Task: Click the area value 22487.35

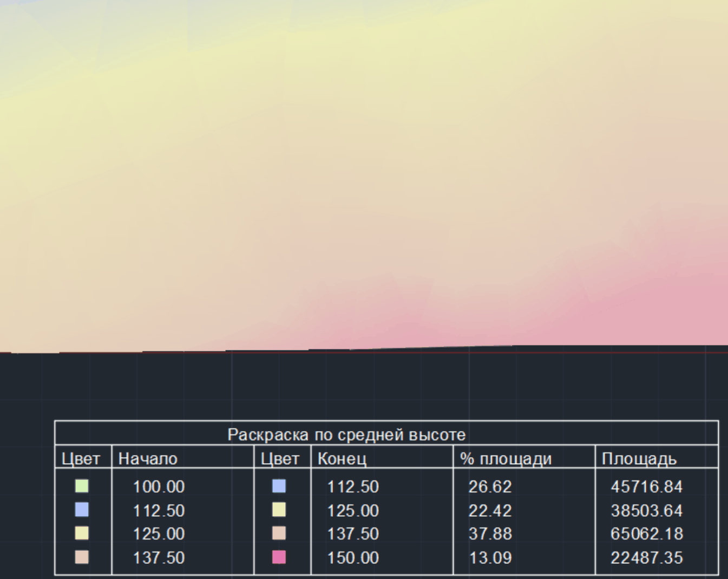Action: pyautogui.click(x=646, y=558)
